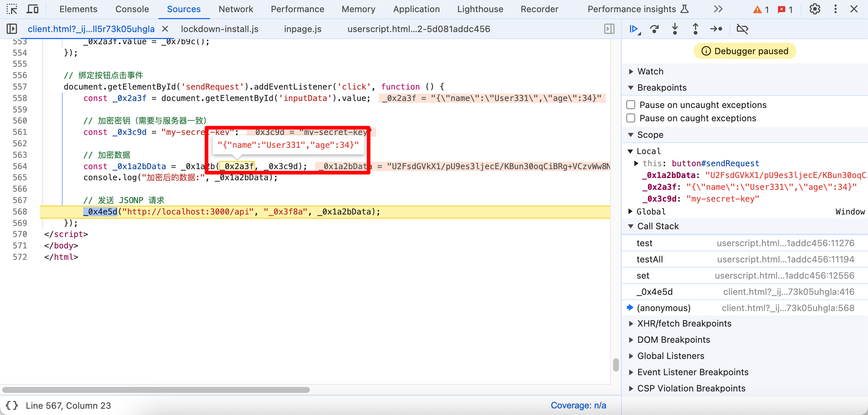Deactivate all breakpoints
868x415 pixels.
pos(742,29)
